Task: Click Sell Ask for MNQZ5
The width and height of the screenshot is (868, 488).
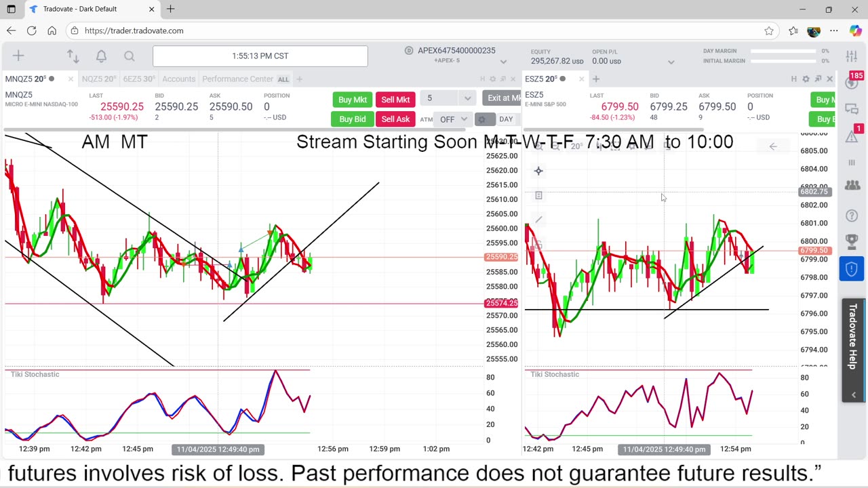Action: tap(395, 119)
